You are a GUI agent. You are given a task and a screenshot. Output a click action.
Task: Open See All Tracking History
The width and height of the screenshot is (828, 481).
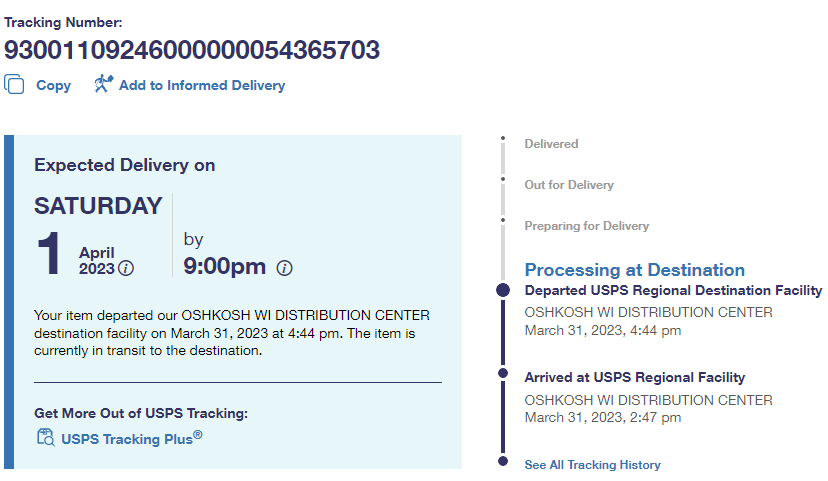coord(592,465)
